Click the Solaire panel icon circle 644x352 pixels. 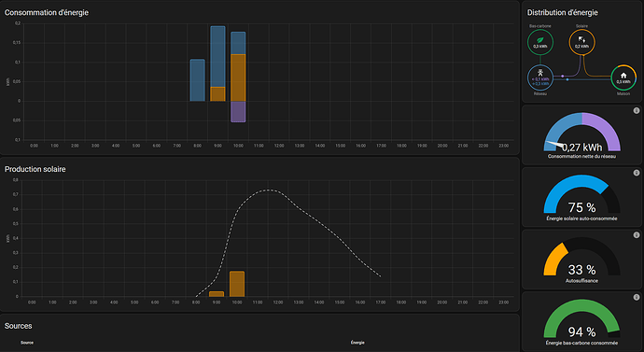[581, 42]
